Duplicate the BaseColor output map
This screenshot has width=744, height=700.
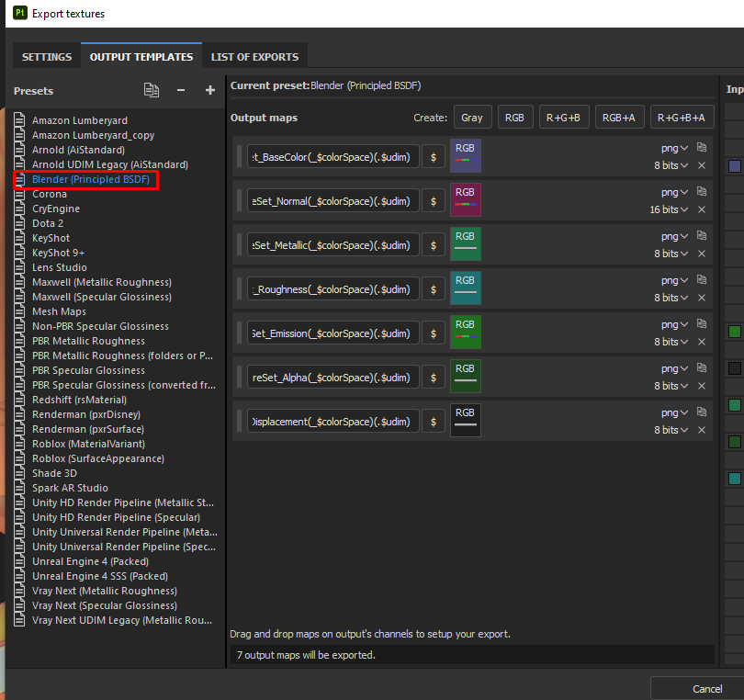702,148
